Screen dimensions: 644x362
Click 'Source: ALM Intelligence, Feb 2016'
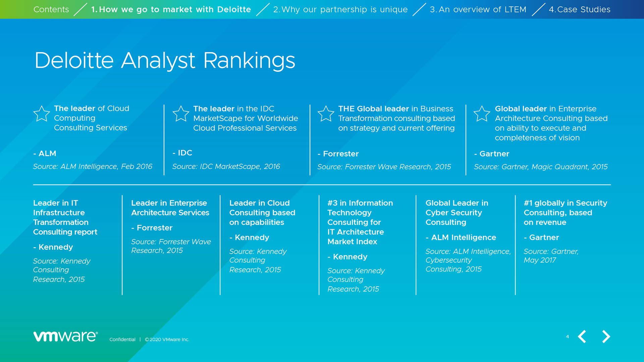pyautogui.click(x=93, y=167)
